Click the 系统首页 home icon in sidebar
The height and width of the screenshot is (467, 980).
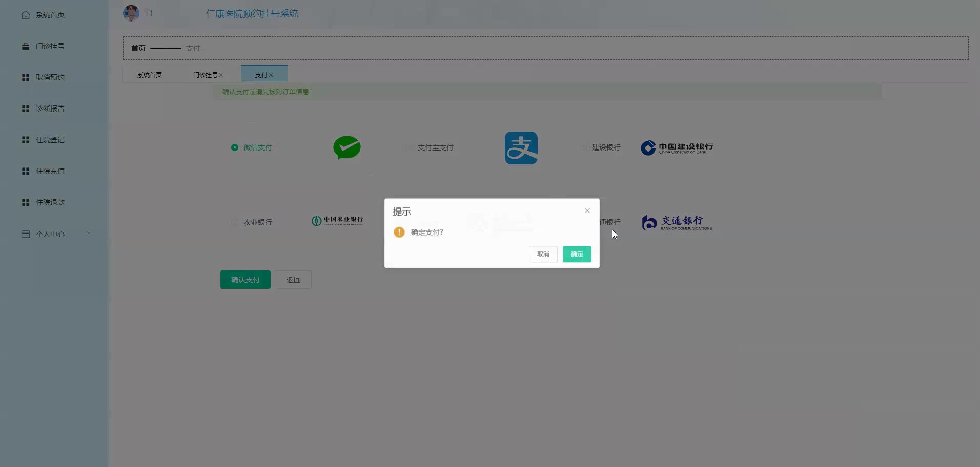coord(26,15)
